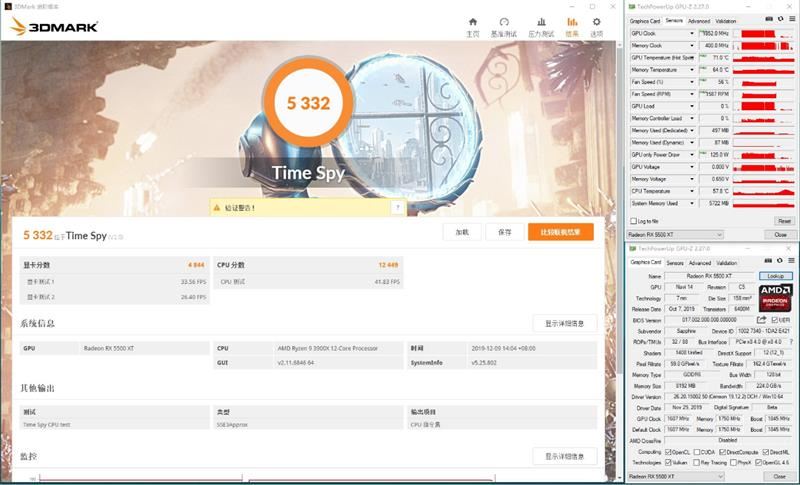The image size is (800, 485).
Task: Click 显示详细信息 button next to 系统信息
Action: (x=564, y=323)
